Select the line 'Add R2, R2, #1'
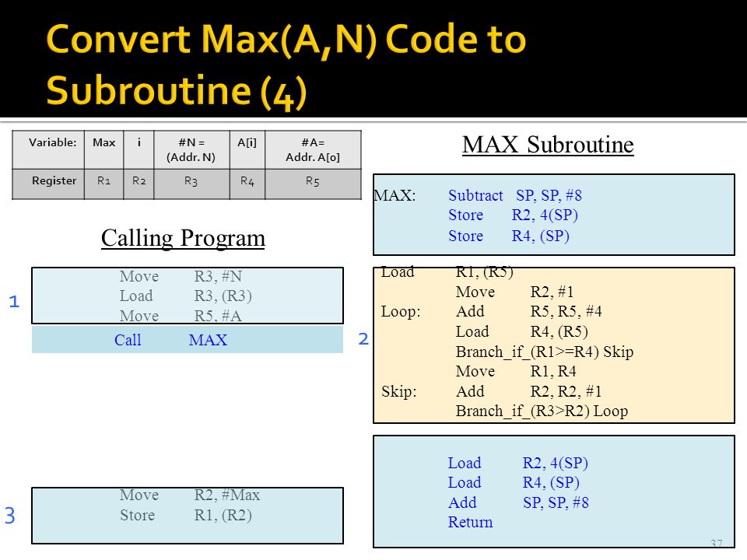 [x=529, y=391]
